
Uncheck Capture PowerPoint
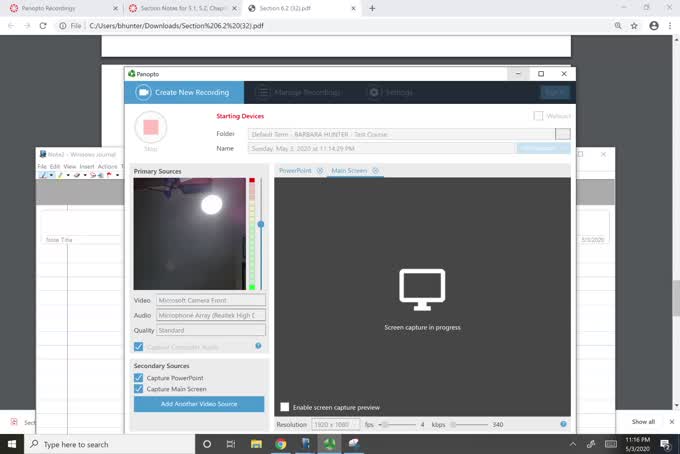coord(139,378)
